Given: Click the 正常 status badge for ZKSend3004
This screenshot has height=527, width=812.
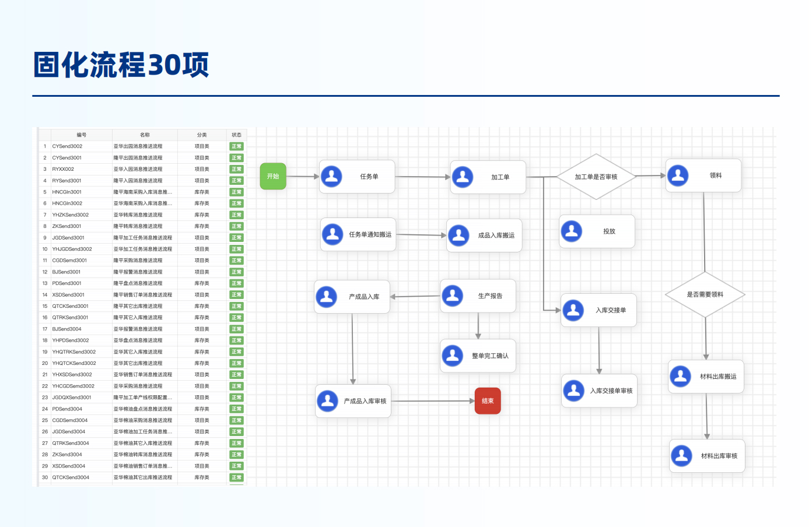Looking at the screenshot, I should [x=236, y=455].
